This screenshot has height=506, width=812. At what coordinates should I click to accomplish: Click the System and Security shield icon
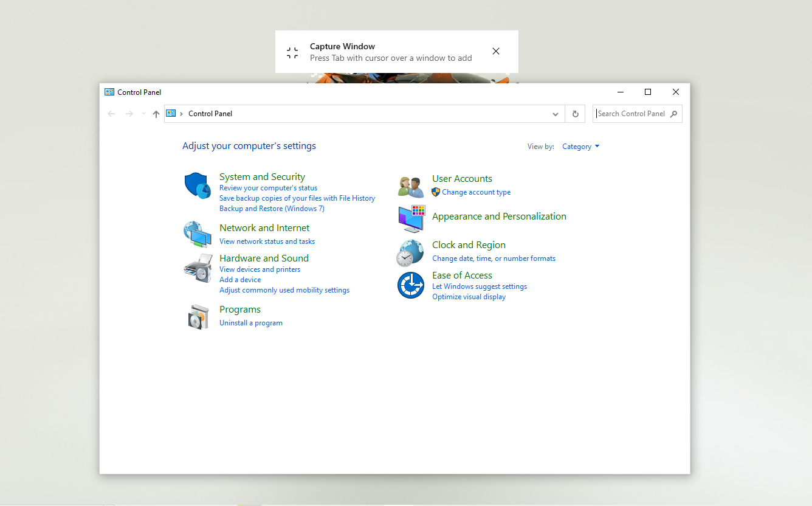click(198, 185)
